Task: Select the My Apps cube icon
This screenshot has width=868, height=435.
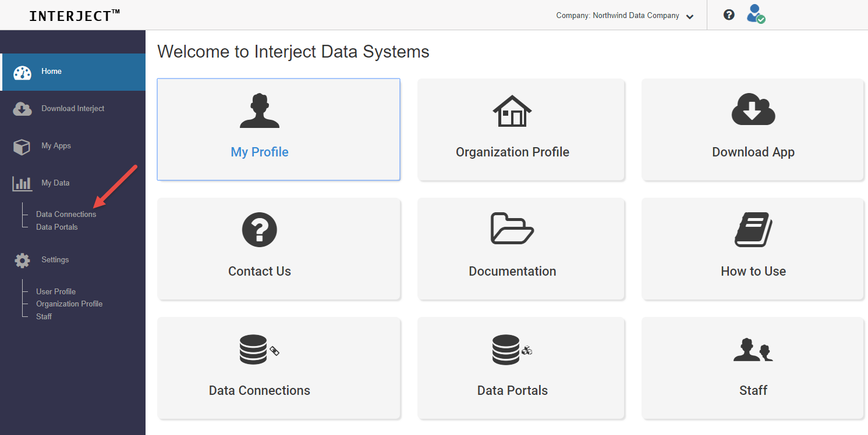Action: coord(22,147)
